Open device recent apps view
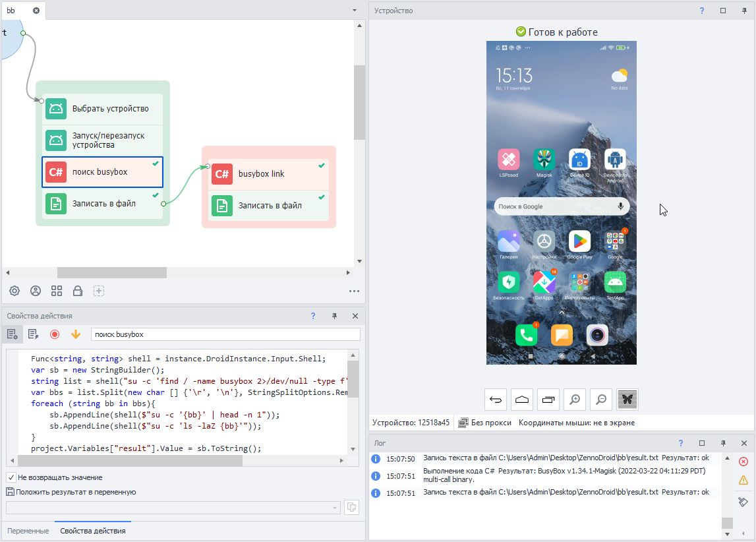The height and width of the screenshot is (542, 756). coord(548,399)
